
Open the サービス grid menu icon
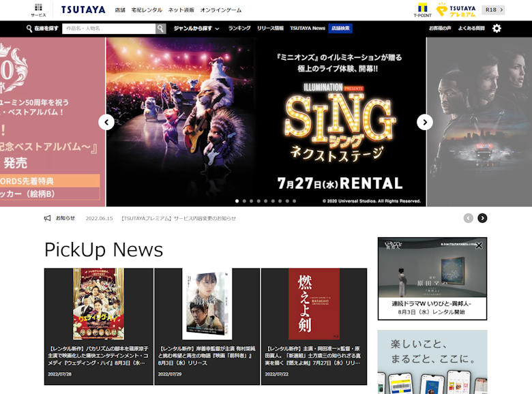[x=38, y=10]
